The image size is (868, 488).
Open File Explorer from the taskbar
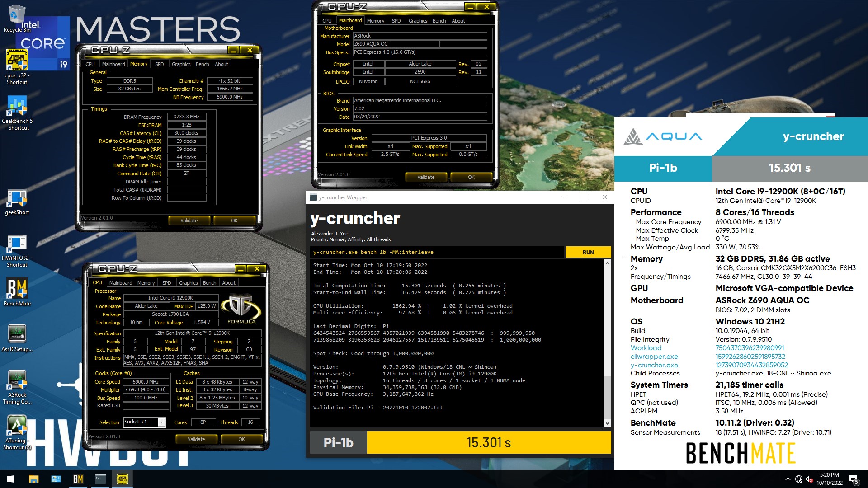33,479
